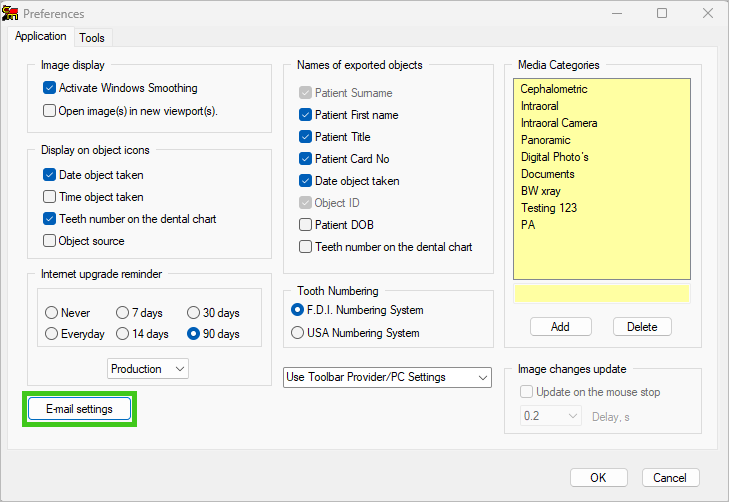Open the 0.2 delay dropdown
729x502 pixels.
550,416
